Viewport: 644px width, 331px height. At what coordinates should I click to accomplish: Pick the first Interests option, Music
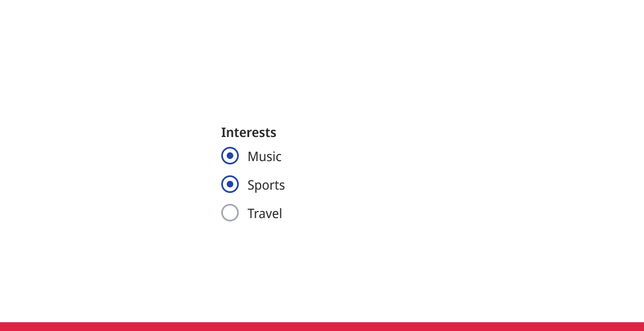[x=230, y=156]
